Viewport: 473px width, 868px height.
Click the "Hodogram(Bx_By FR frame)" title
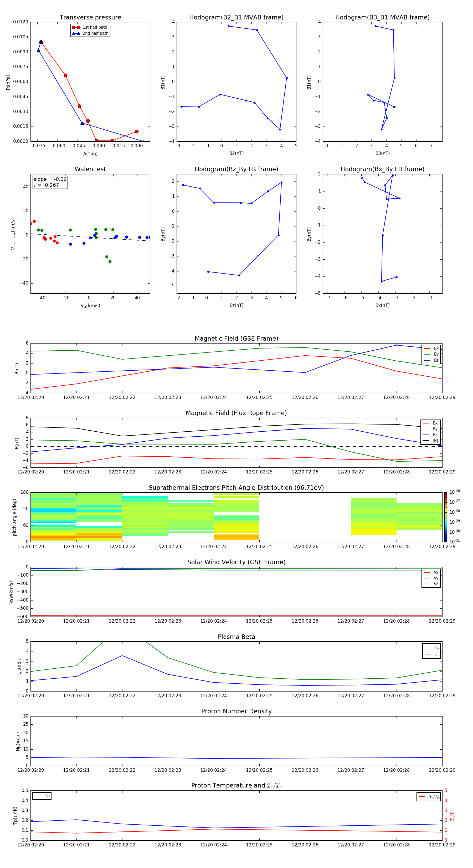pos(382,169)
